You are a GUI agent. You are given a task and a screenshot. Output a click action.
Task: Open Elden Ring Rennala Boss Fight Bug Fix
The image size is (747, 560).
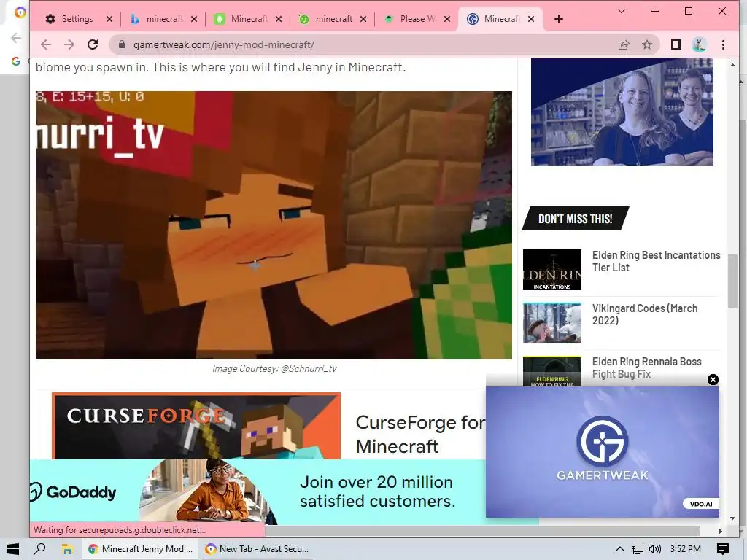(646, 367)
